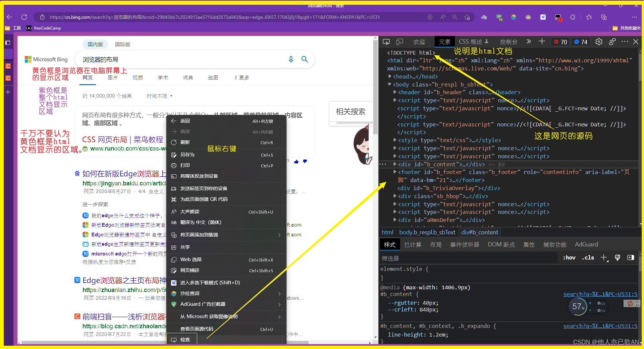Expand the footer b_footer node

point(395,172)
